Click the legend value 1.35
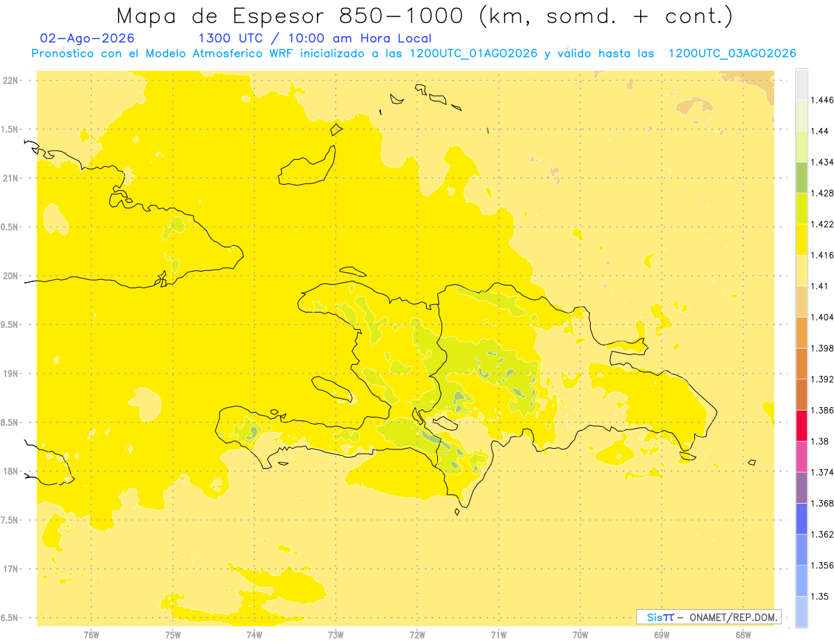834x644 pixels. click(x=820, y=596)
